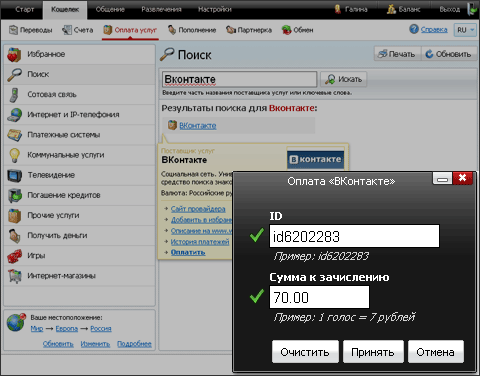The width and height of the screenshot is (480, 376).
Task: Open the История платежей link
Action: click(200, 242)
